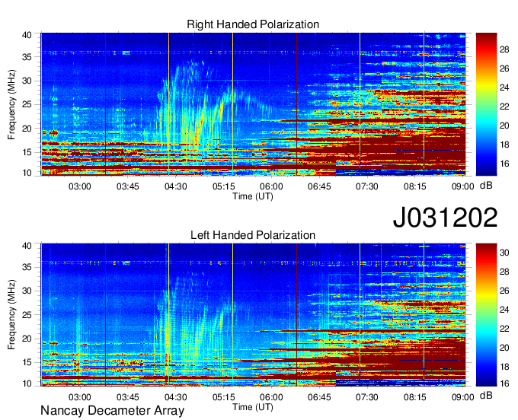Click the 18 value on the top colorbar

click(504, 145)
